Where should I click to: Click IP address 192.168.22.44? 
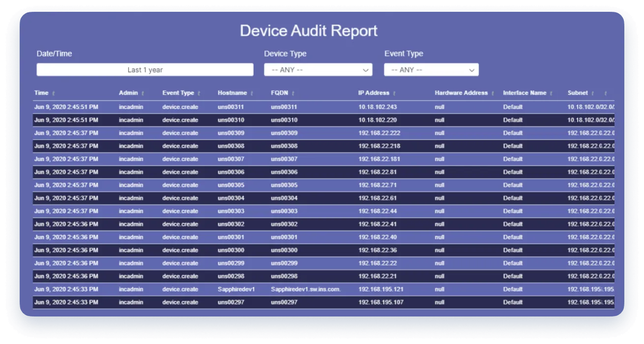pos(378,211)
